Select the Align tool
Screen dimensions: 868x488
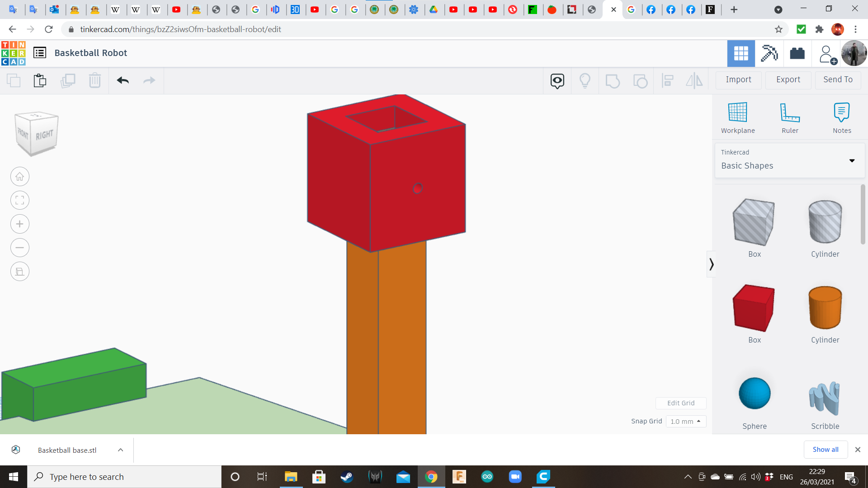pyautogui.click(x=668, y=80)
